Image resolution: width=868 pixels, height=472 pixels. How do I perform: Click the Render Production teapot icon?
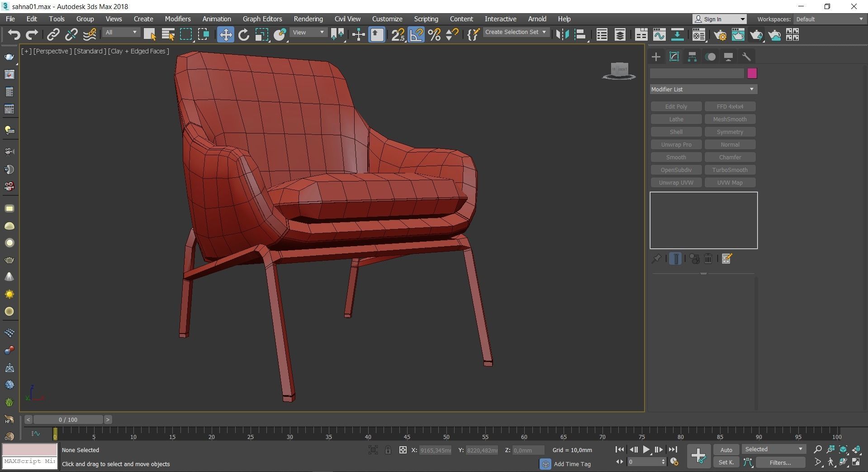(x=756, y=35)
